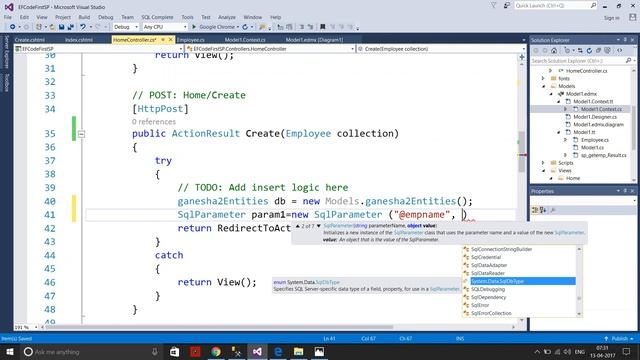Click the feedback icon in title bar
Image resolution: width=640 pixels, height=360 pixels.
[507, 5]
